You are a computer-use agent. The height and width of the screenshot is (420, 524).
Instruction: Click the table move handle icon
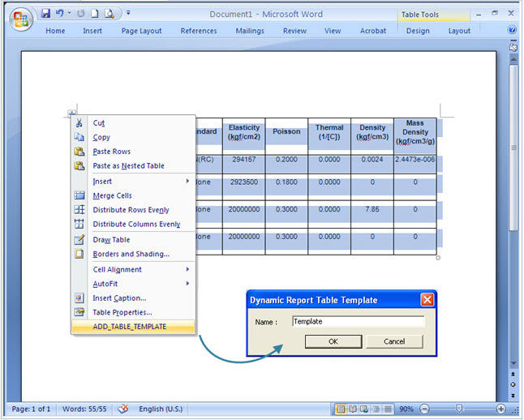(72, 114)
